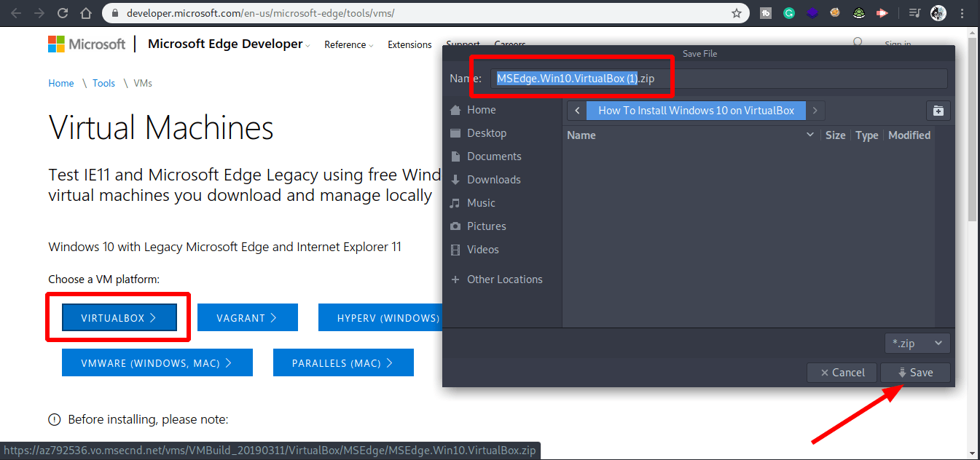Image resolution: width=980 pixels, height=460 pixels.
Task: Click the current folder path button
Action: [696, 111]
